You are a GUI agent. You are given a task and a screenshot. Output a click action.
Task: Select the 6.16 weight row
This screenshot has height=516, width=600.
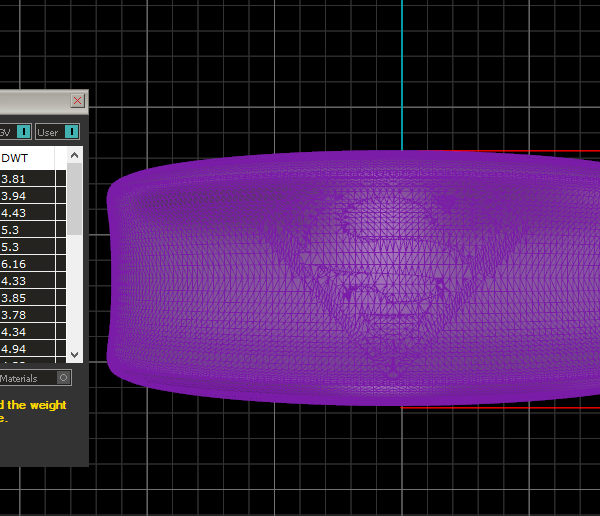32,264
